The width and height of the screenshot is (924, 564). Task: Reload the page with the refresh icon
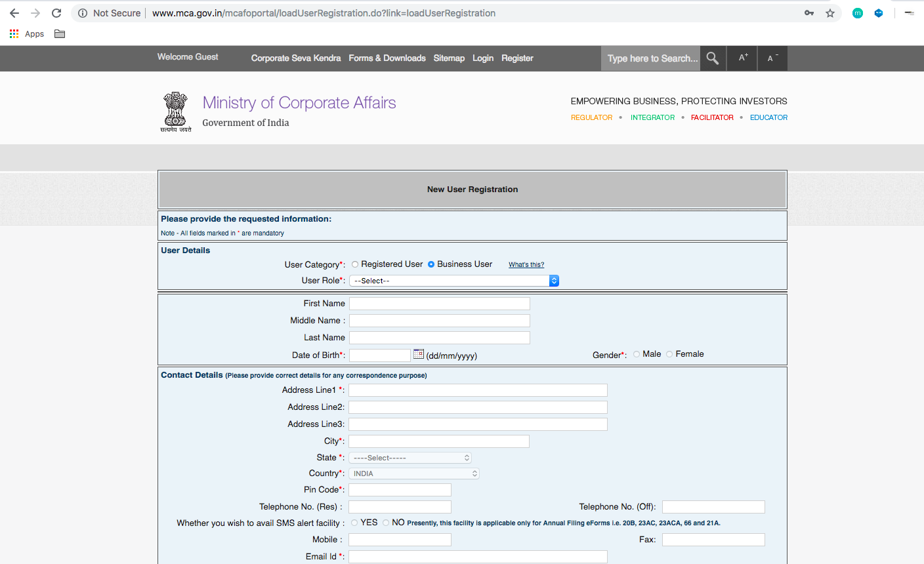56,13
